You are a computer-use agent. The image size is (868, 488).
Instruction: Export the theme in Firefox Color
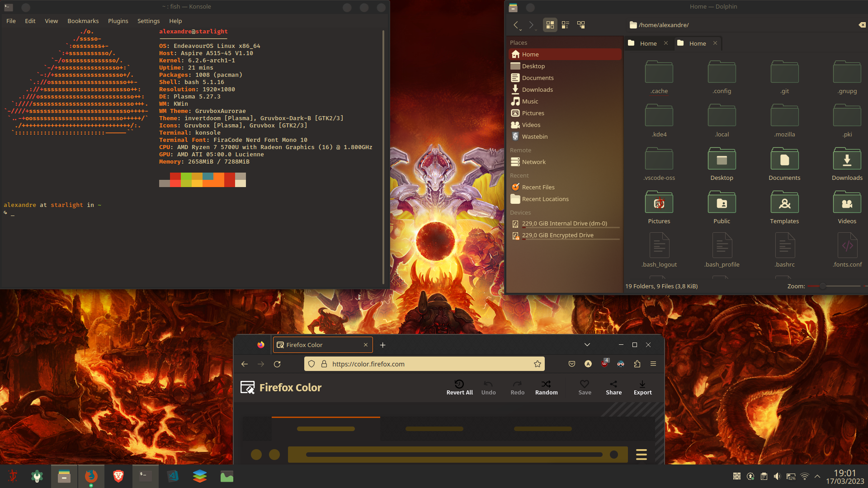pos(642,388)
